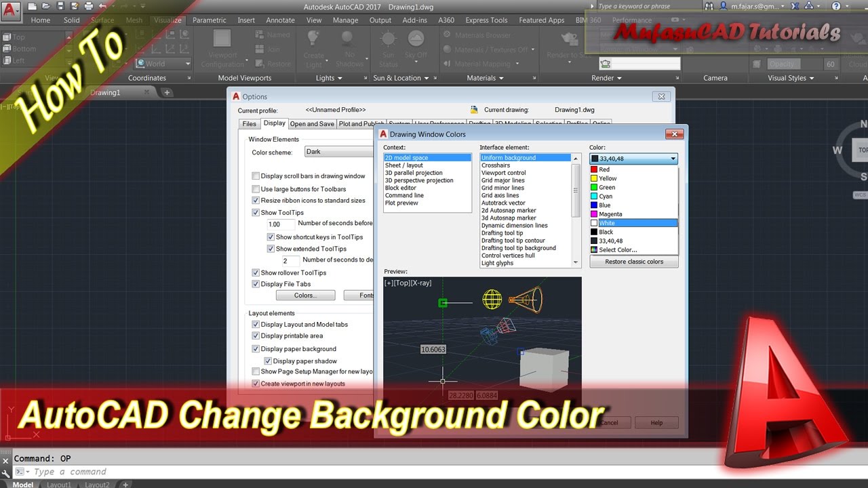Expand the Visual Styles panel dropdown
This screenshot has width=868, height=488.
pos(791,78)
